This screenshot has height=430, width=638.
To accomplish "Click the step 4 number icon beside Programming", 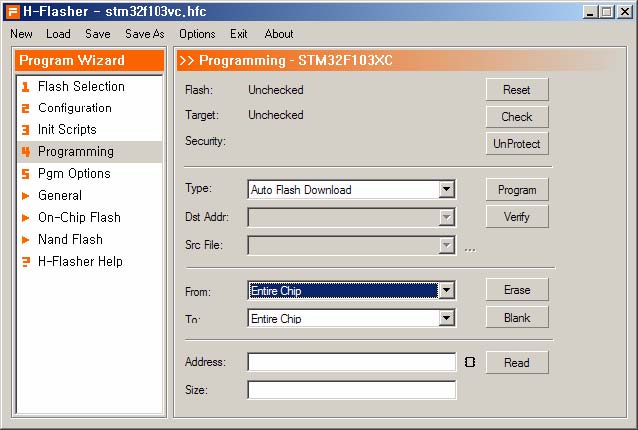I will point(26,152).
